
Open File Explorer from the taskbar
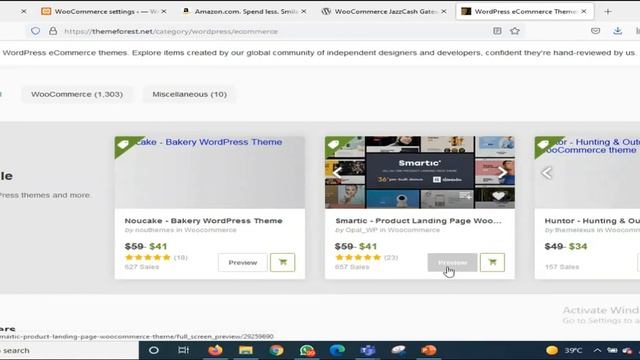pos(246,350)
